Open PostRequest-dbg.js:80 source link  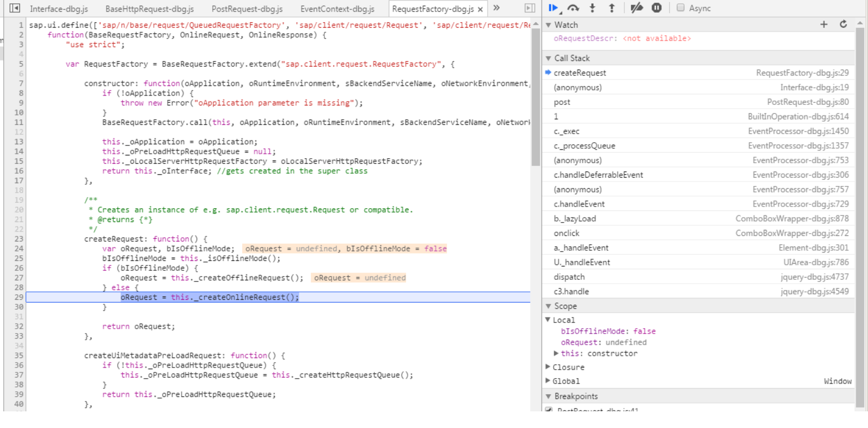(x=808, y=102)
